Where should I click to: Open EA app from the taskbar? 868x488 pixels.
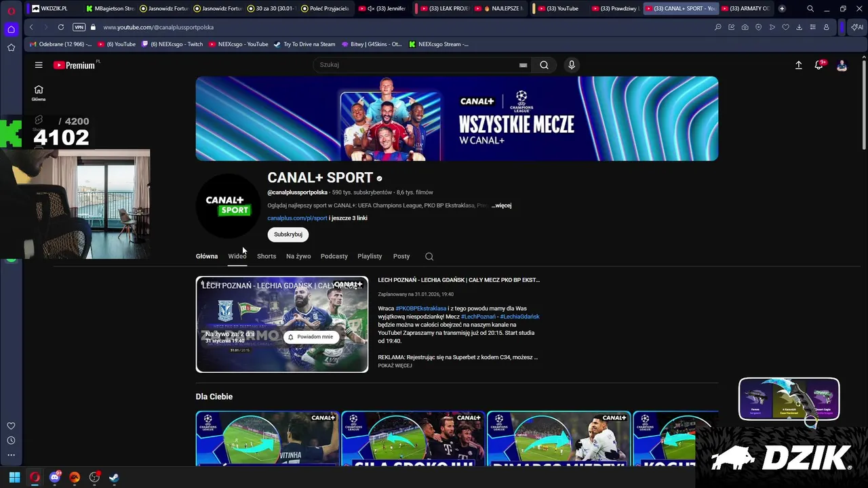pyautogui.click(x=75, y=477)
